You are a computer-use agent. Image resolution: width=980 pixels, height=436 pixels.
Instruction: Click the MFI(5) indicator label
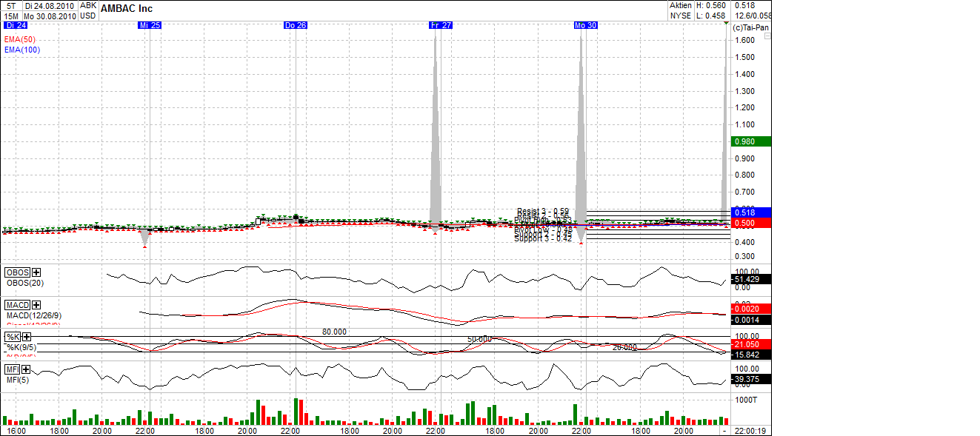click(x=18, y=380)
